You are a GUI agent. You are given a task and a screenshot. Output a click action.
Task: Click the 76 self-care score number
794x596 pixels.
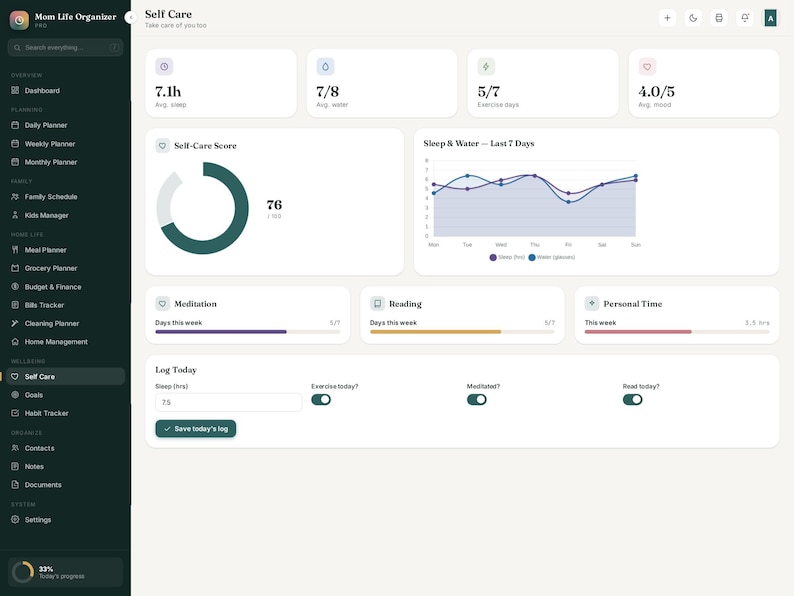pyautogui.click(x=274, y=205)
